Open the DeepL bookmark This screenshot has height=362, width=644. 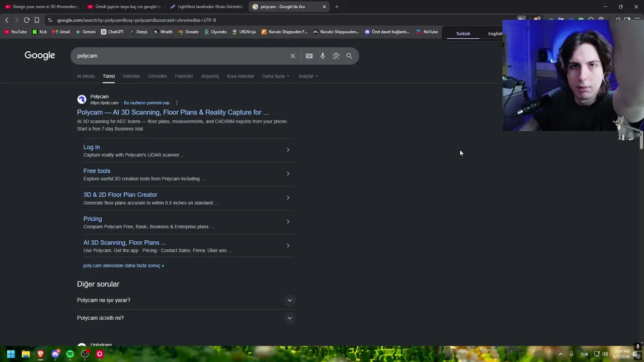pyautogui.click(x=138, y=32)
